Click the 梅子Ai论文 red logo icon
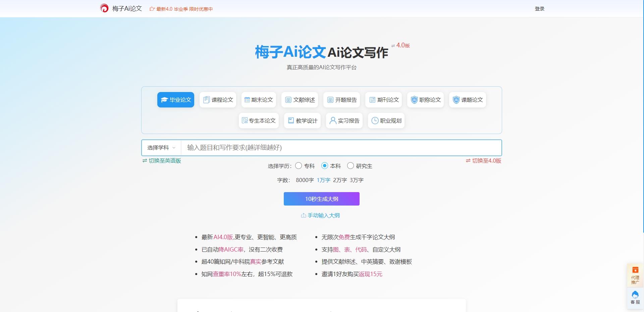644x312 pixels. pos(104,8)
